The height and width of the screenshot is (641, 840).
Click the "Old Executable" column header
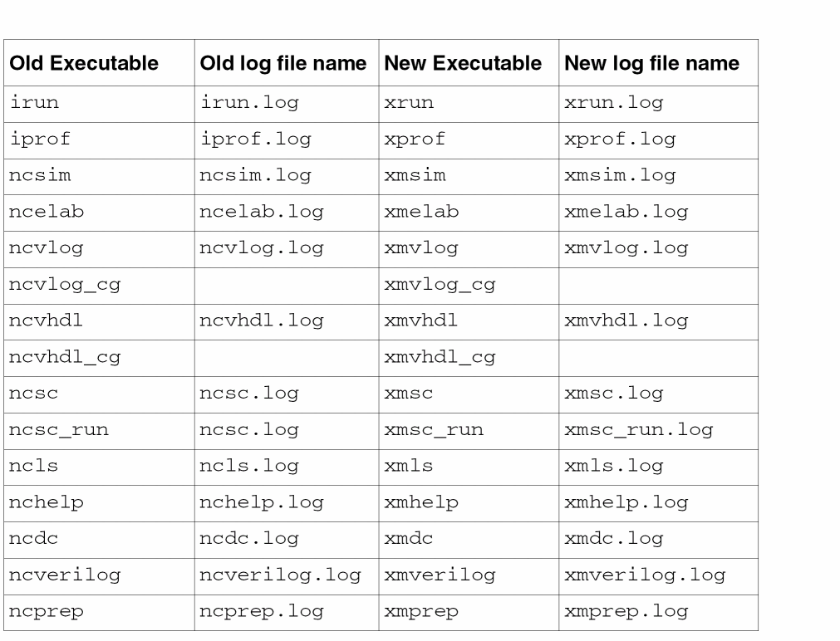pyautogui.click(x=83, y=63)
